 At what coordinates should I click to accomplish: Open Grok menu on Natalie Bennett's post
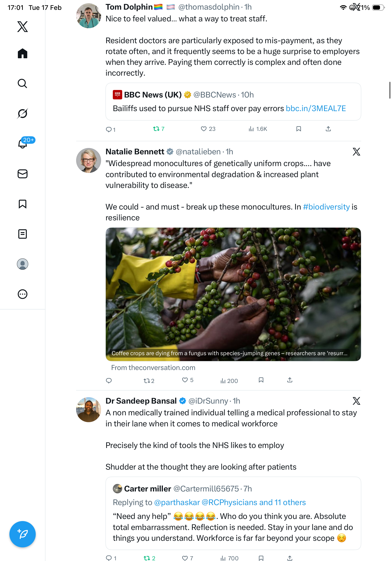coord(356,152)
